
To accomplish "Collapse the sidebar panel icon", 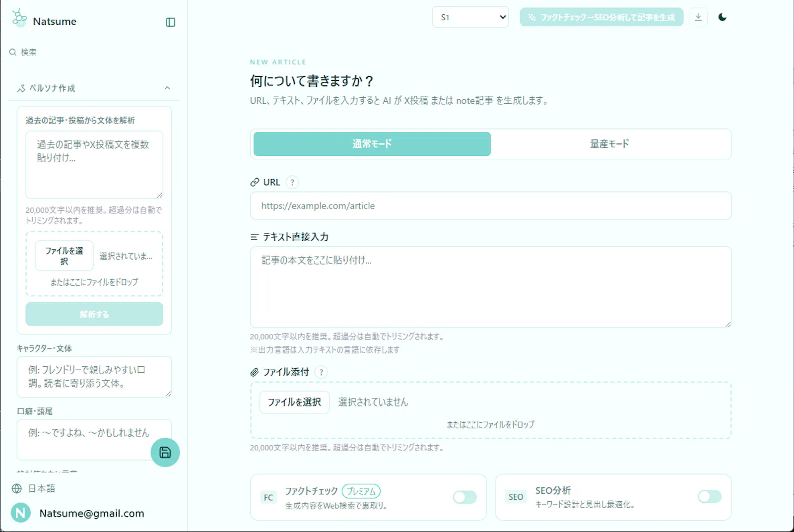I will pos(170,22).
